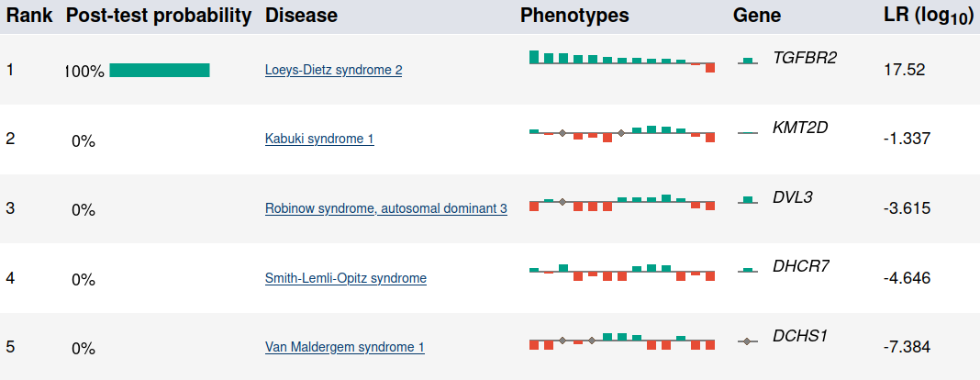Click the Loeys-Dietz phenotype sparkline chart

click(x=622, y=61)
